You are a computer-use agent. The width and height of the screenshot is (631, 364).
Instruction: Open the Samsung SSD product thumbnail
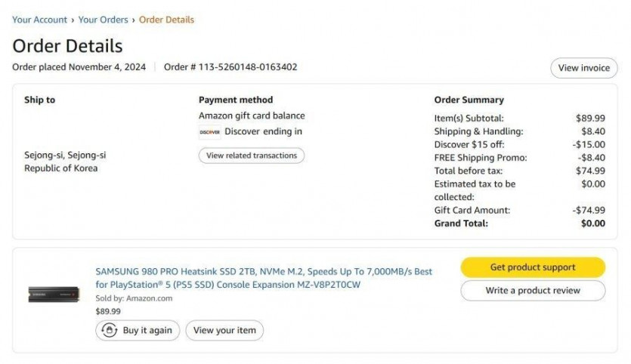click(54, 294)
